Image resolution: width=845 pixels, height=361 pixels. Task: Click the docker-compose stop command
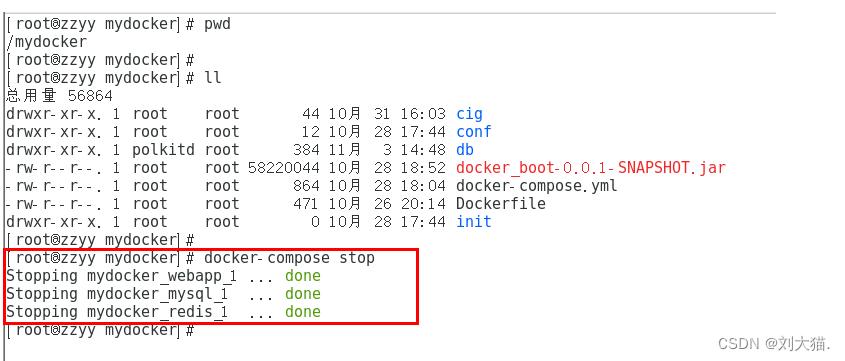pyautogui.click(x=289, y=258)
